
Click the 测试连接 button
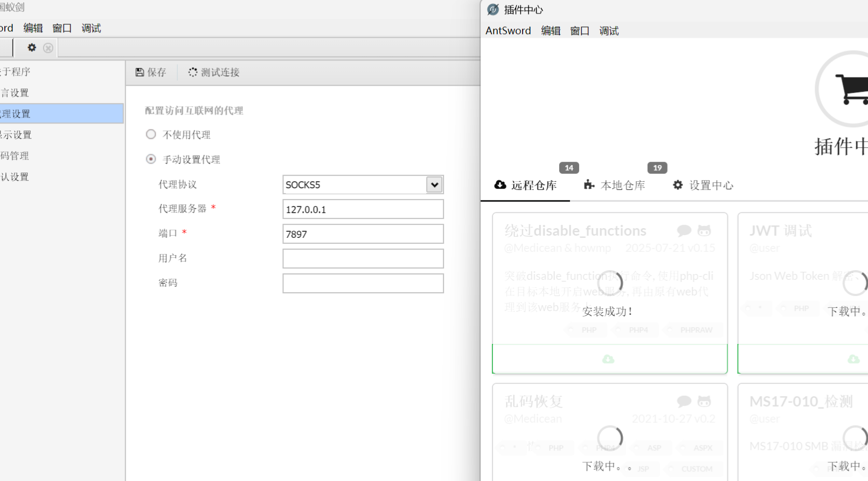pos(214,72)
